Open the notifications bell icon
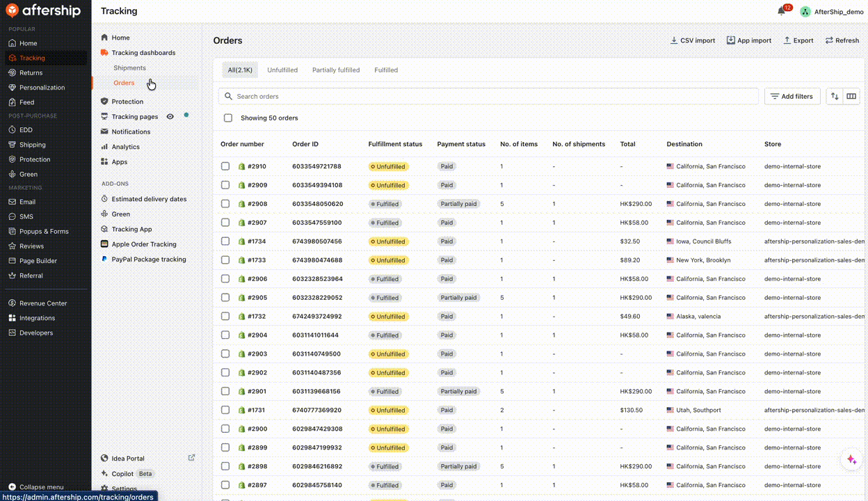Viewport: 868px width, 501px height. pyautogui.click(x=781, y=12)
